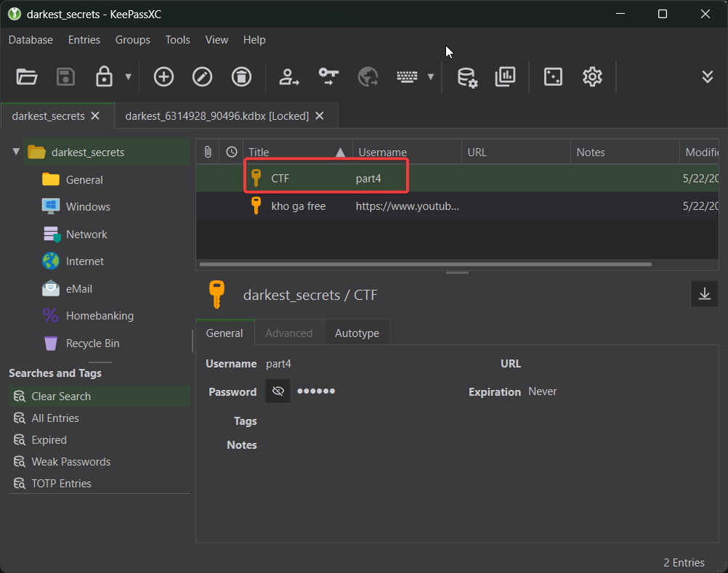
Task: Sort by attachments paperclip column
Action: coord(208,152)
